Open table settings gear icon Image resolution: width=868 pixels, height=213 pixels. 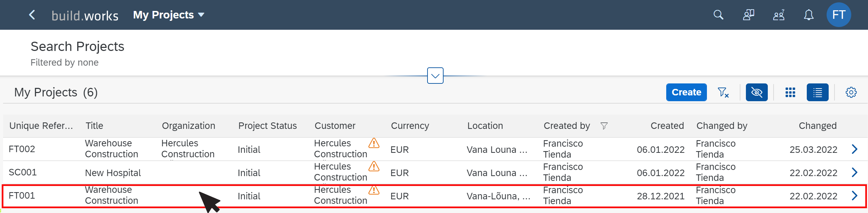tap(851, 92)
